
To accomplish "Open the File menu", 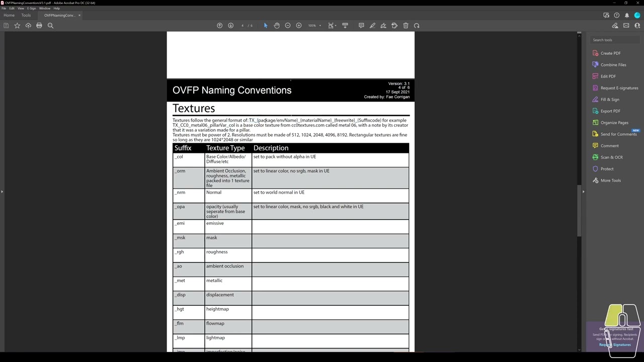I will click(4, 9).
